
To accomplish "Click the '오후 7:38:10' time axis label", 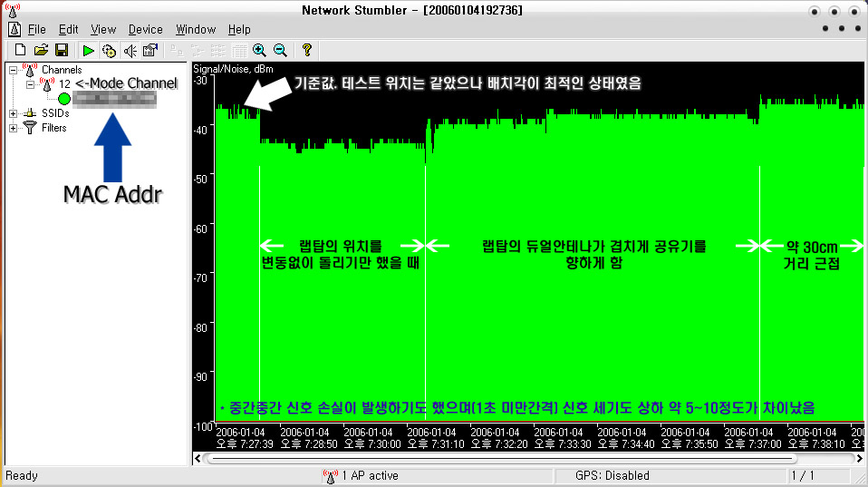I will click(816, 443).
